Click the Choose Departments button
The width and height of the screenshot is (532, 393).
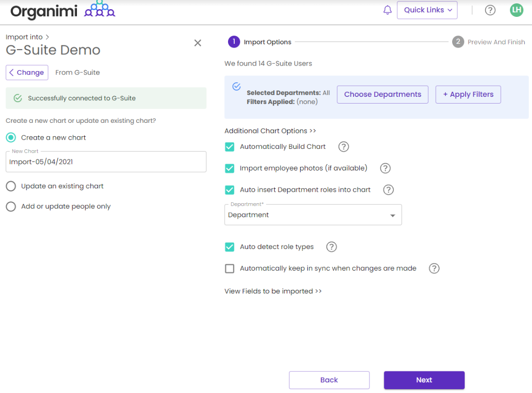point(382,94)
